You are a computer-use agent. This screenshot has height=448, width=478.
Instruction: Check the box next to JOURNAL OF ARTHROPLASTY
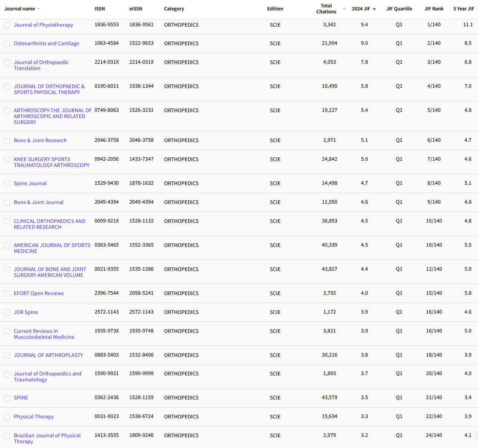(7, 355)
